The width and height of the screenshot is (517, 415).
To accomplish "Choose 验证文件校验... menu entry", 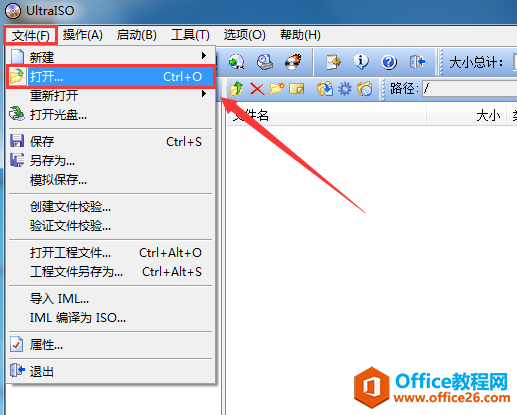I will pos(110,226).
